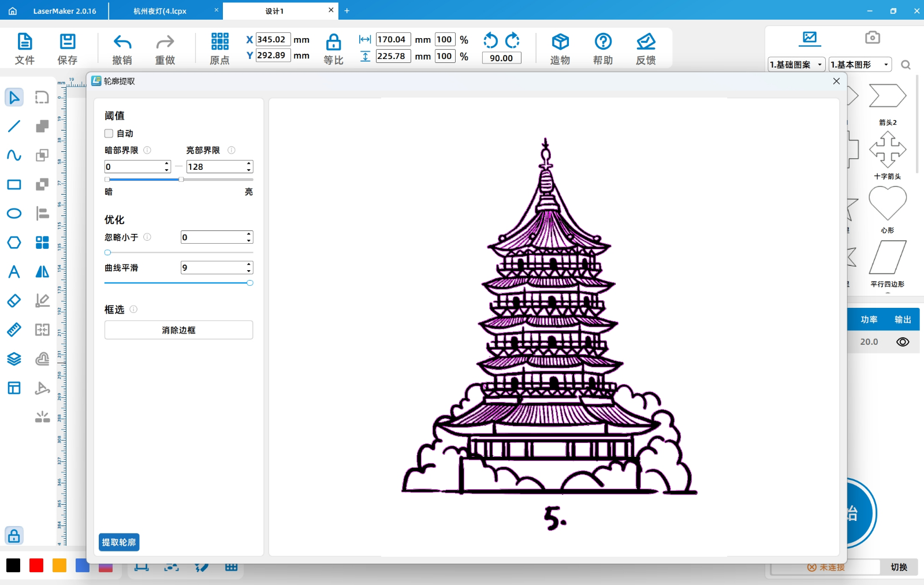This screenshot has width=924, height=585.
Task: Increase 曲线平滑 value with stepper arrow
Action: pyautogui.click(x=248, y=264)
